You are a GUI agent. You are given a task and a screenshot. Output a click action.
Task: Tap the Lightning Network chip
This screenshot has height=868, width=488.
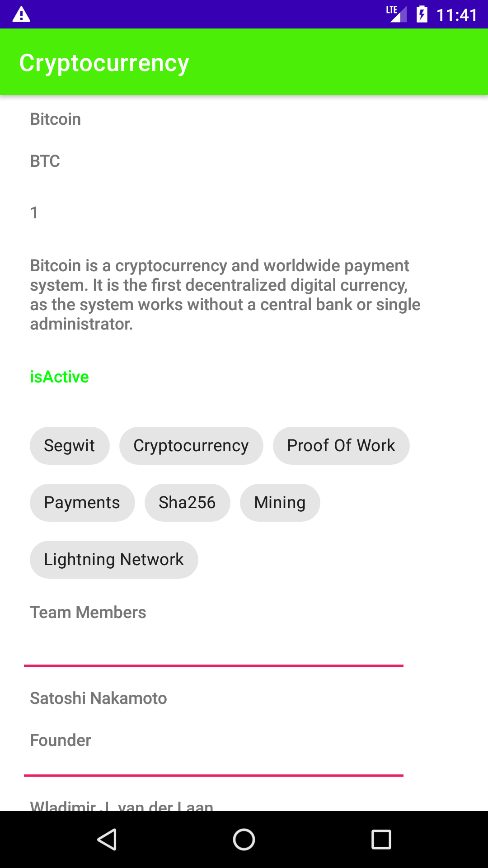pyautogui.click(x=113, y=559)
